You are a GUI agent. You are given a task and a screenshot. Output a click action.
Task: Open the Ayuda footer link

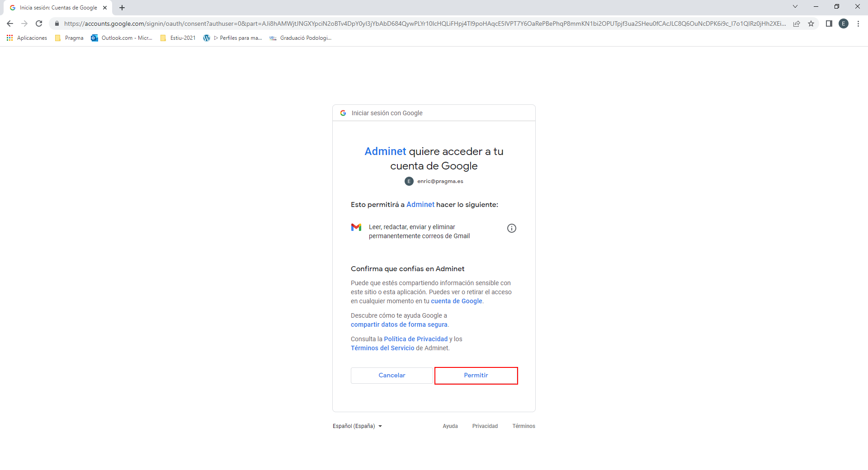point(450,426)
